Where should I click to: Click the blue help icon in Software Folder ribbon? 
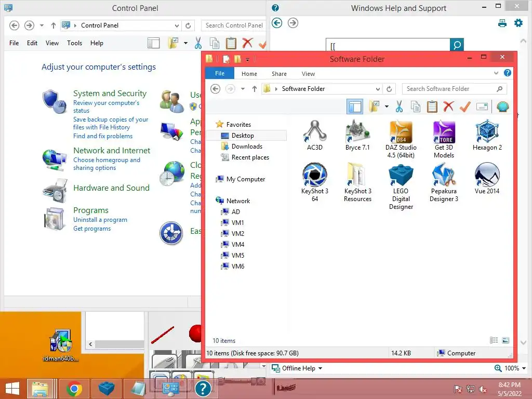508,73
